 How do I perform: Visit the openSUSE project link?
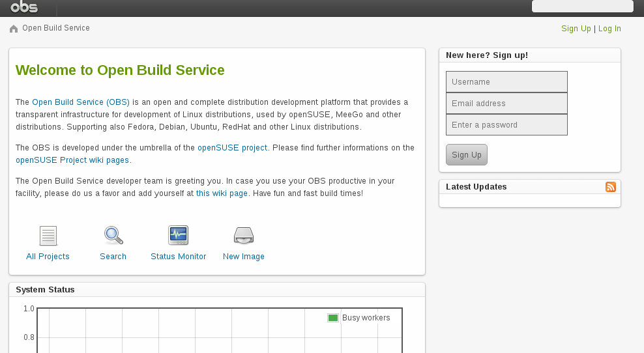tap(233, 147)
